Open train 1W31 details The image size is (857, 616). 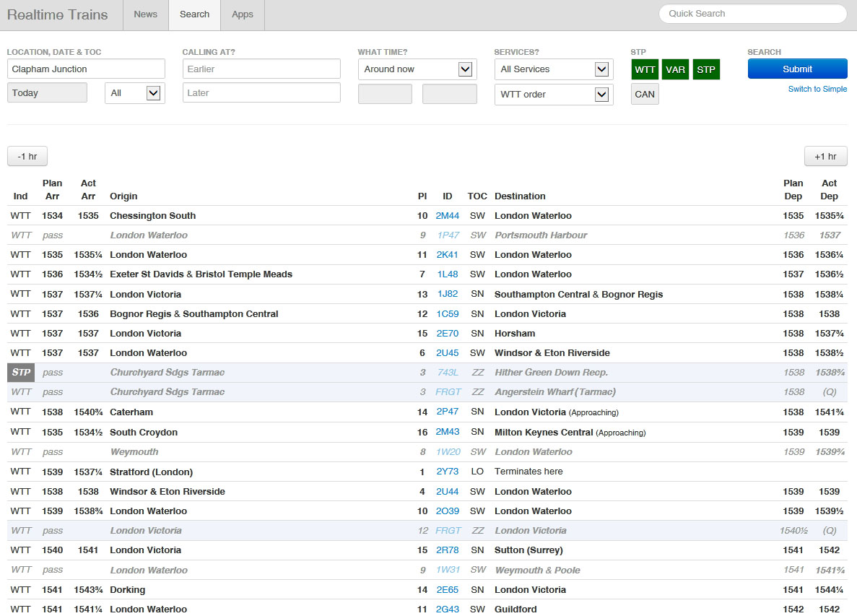448,570
